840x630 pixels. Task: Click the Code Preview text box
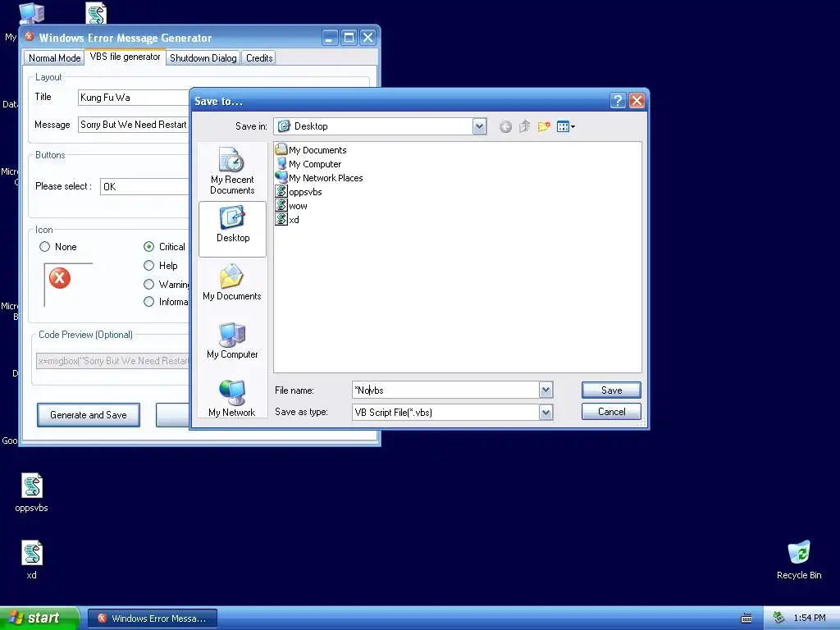click(x=113, y=361)
